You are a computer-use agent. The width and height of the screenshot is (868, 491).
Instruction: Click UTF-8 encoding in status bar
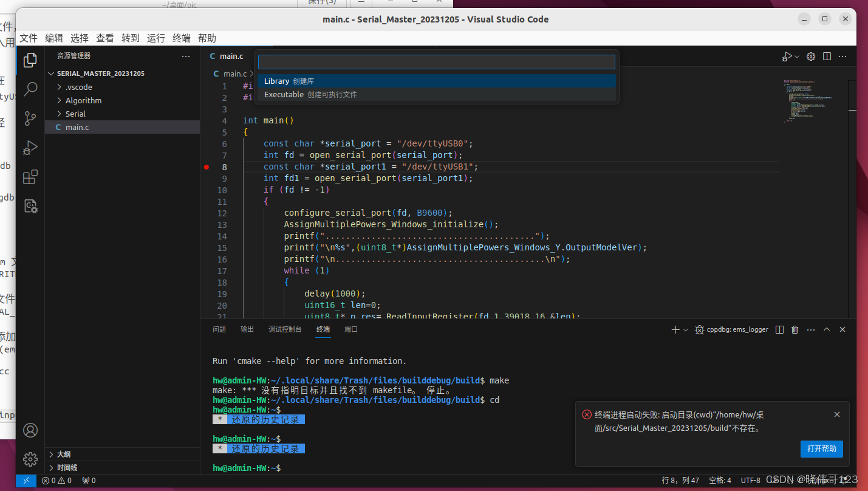pos(750,480)
